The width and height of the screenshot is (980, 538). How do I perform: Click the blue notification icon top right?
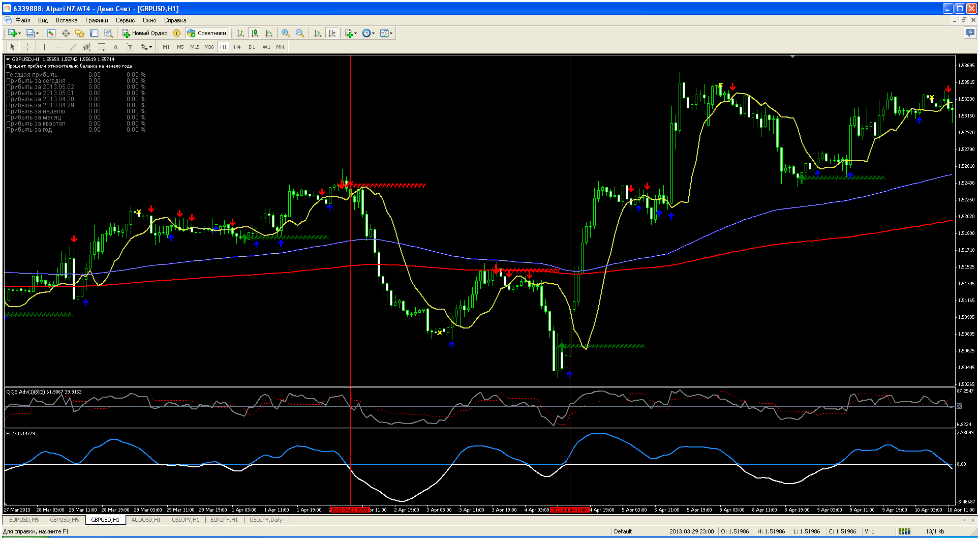970,33
